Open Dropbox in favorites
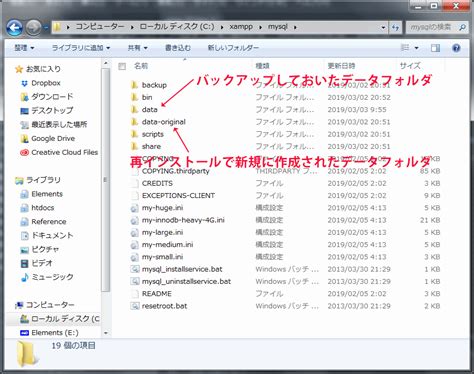Image resolution: width=474 pixels, height=374 pixels. click(46, 83)
